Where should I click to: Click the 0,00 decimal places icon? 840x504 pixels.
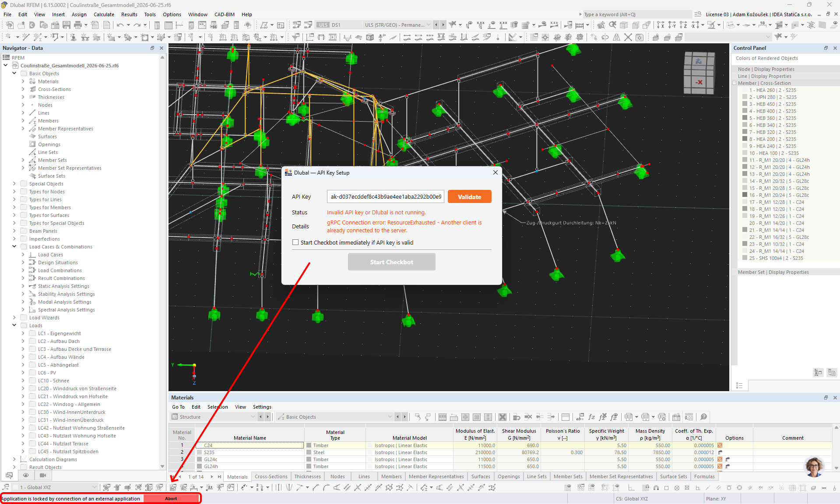click(689, 417)
